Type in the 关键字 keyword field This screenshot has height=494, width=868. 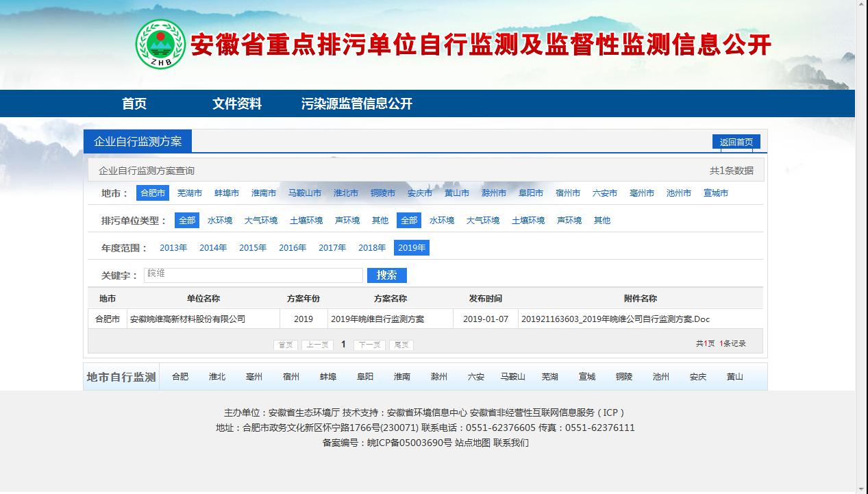(x=253, y=275)
